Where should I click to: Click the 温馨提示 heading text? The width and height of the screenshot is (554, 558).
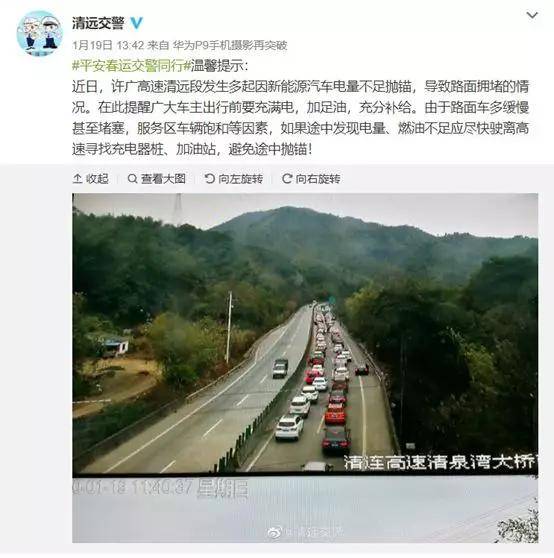[219, 66]
